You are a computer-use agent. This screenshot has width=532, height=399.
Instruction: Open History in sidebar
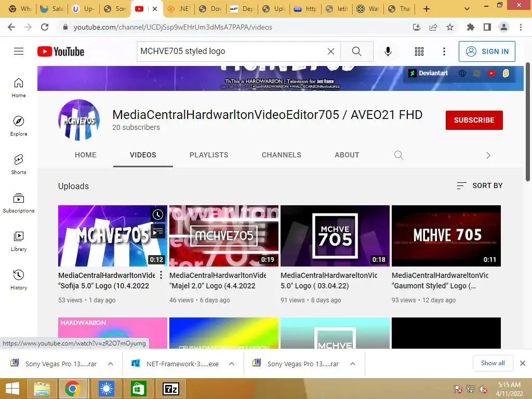pyautogui.click(x=19, y=279)
